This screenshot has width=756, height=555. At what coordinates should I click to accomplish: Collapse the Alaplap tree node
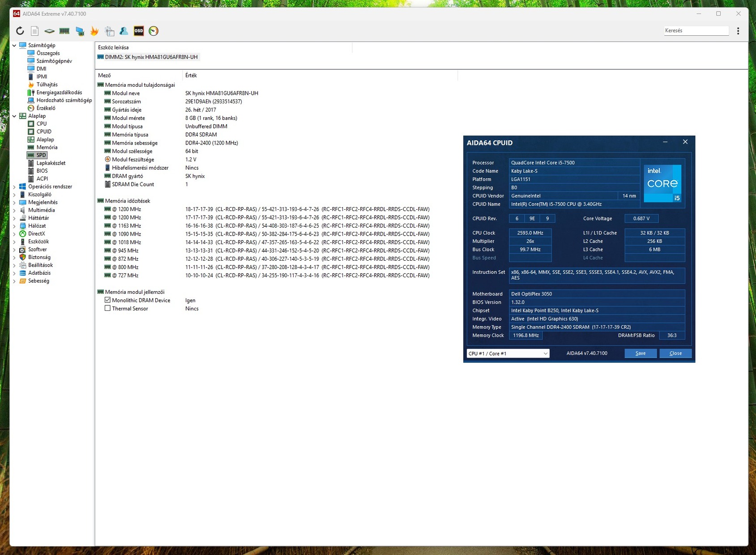click(14, 116)
